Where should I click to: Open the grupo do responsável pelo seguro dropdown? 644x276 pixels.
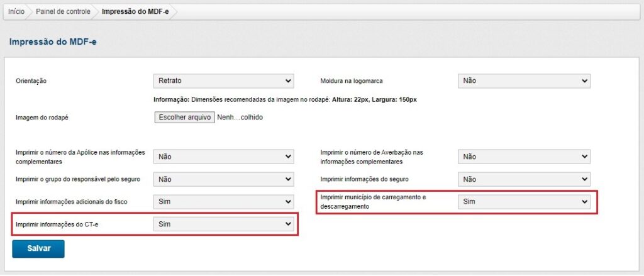[224, 179]
